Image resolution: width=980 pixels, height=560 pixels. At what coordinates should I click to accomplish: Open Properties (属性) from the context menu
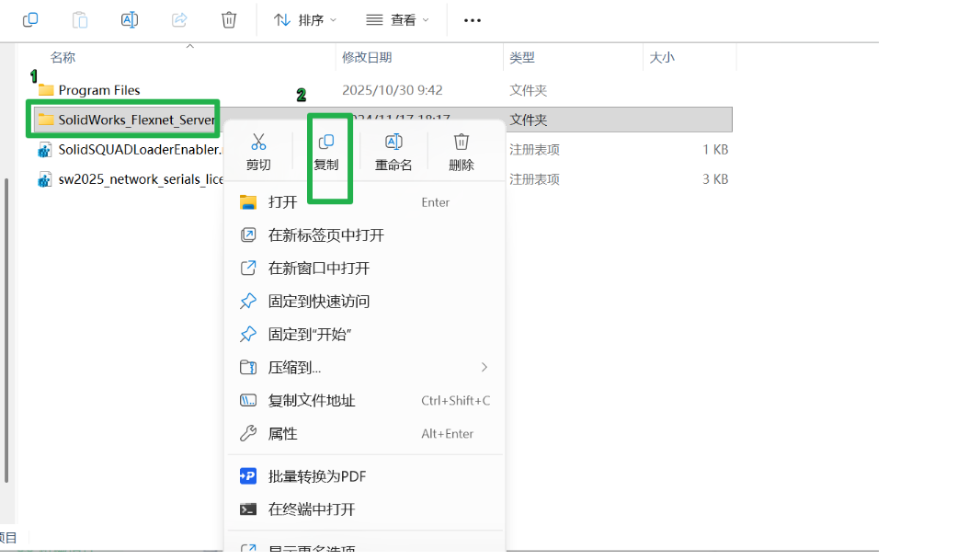[366, 434]
